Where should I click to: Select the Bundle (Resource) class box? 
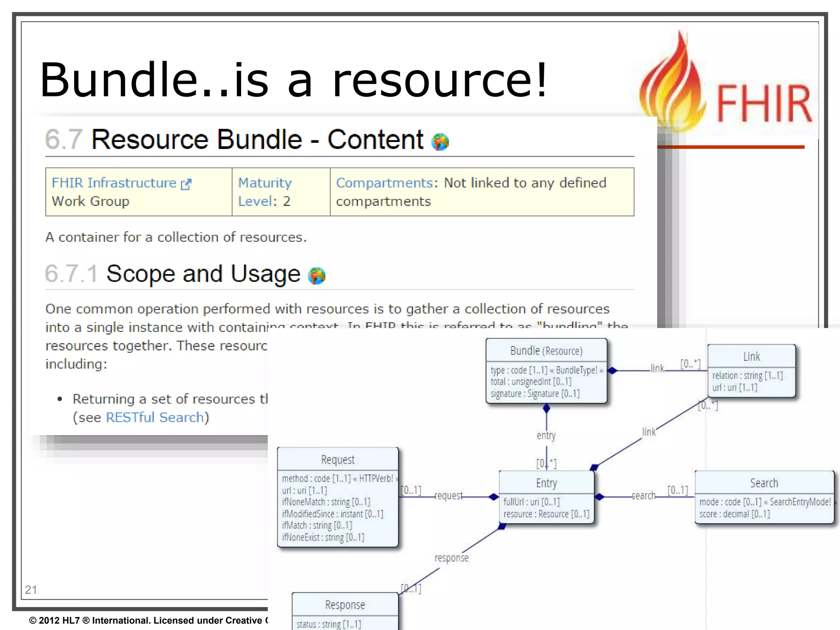click(x=546, y=351)
